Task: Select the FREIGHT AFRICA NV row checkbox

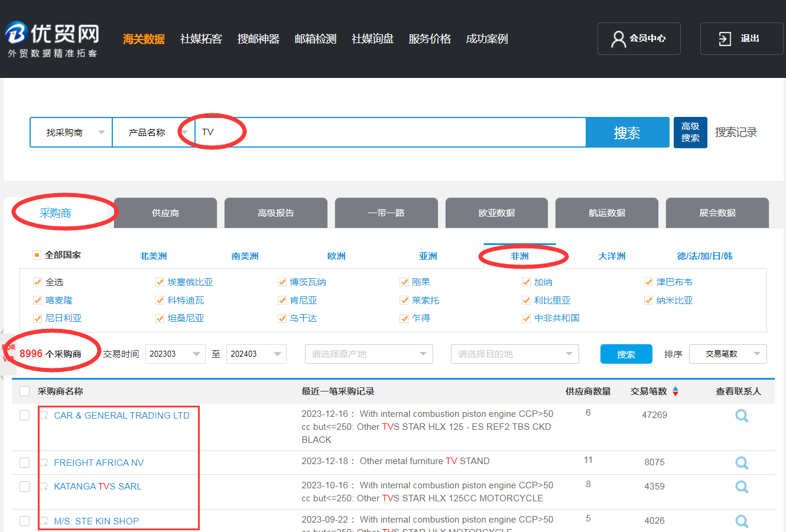Action: point(24,462)
